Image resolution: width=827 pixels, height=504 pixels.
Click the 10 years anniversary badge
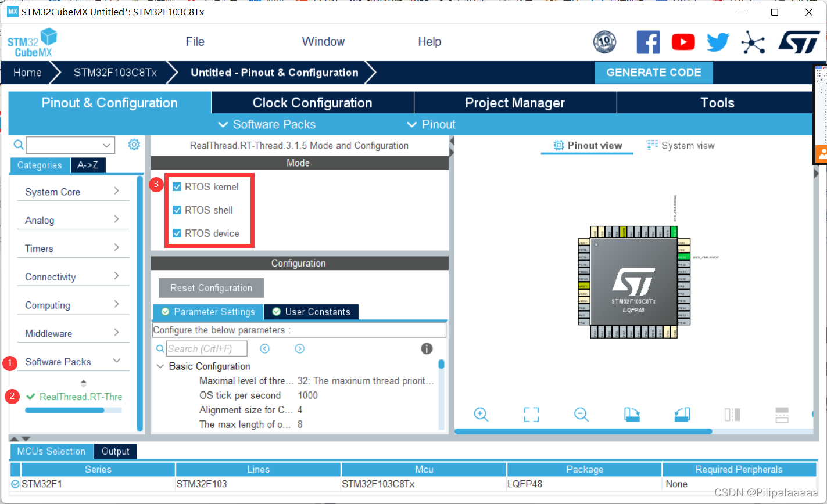[604, 42]
